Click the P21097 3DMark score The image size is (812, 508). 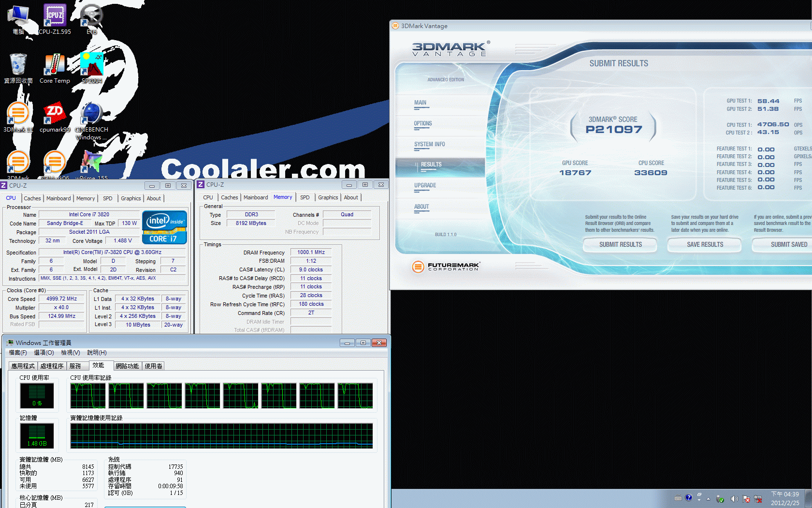point(614,129)
